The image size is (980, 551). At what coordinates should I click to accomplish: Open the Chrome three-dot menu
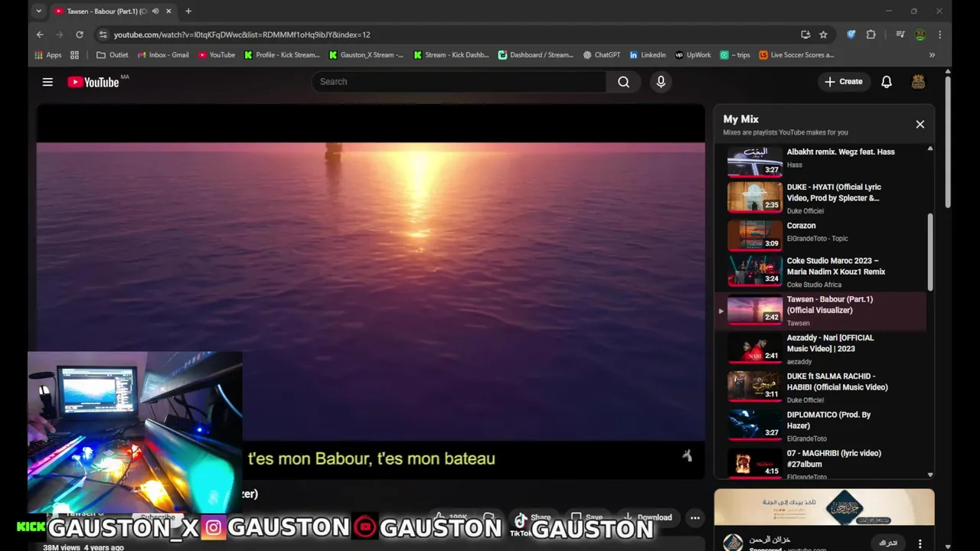tap(939, 34)
